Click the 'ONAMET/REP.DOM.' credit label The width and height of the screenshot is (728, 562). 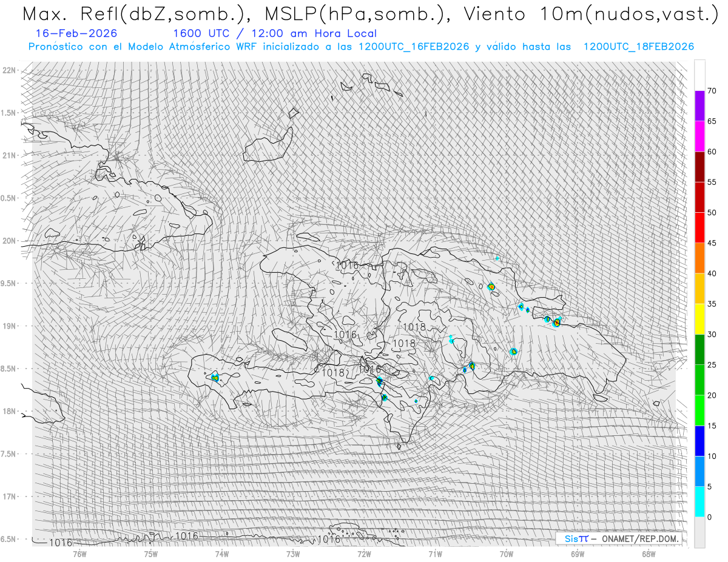coord(639,538)
